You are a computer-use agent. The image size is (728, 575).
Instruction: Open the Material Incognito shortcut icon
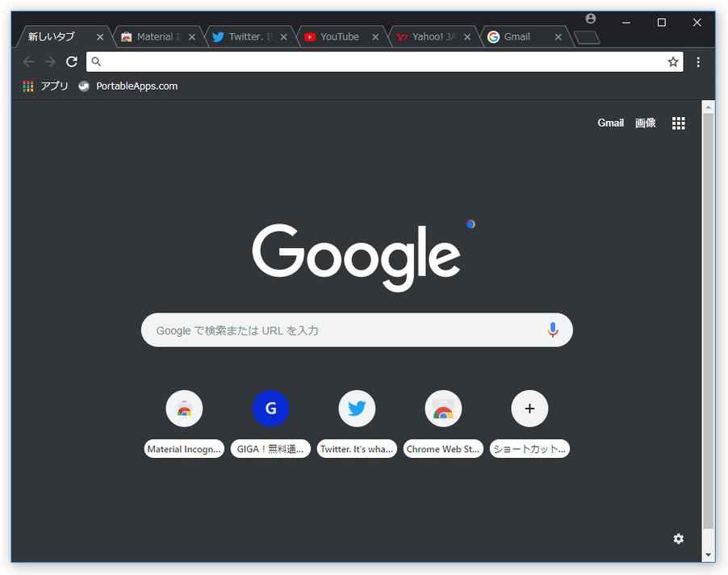pos(184,409)
